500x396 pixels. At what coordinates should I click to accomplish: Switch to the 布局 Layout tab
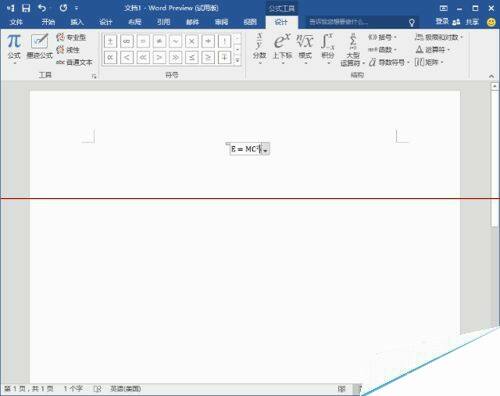(x=135, y=22)
